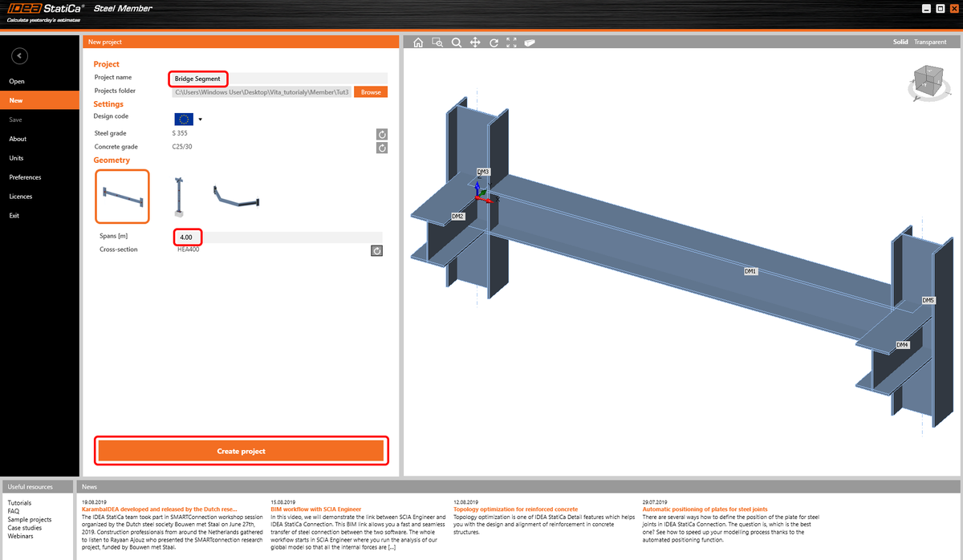Open the Tutorials link under Useful resources
Viewport: 963px width, 560px height.
20,501
